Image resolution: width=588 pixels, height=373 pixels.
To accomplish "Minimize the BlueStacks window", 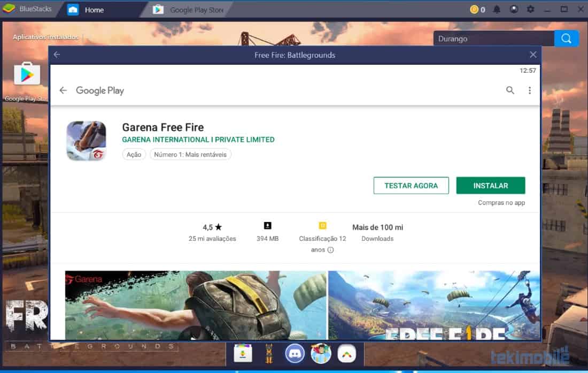I will tap(547, 10).
